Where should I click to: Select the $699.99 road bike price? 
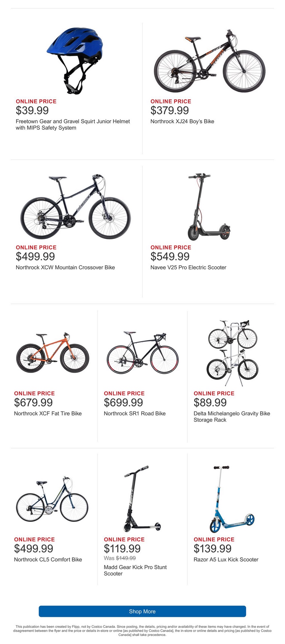[123, 402]
